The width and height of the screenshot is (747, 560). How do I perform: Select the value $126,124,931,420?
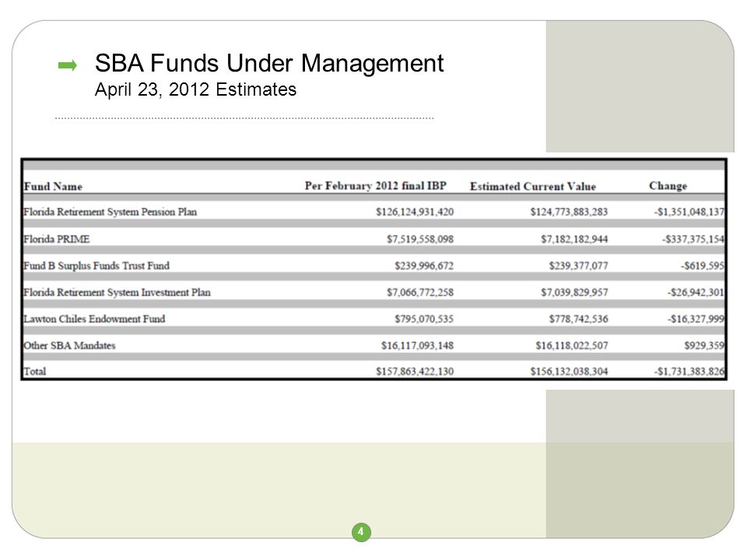coord(415,212)
